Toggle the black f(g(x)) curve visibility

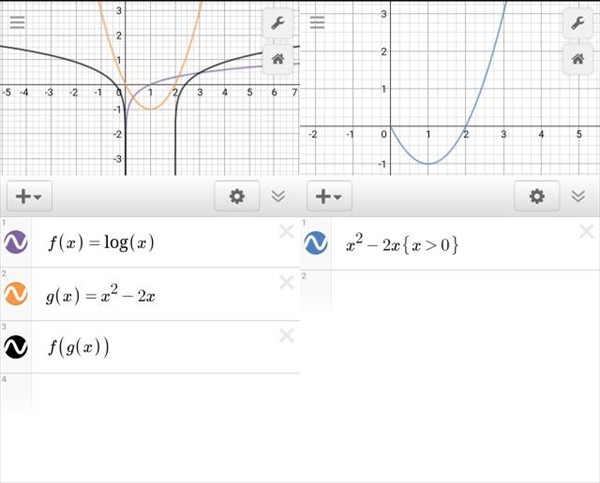pyautogui.click(x=16, y=347)
